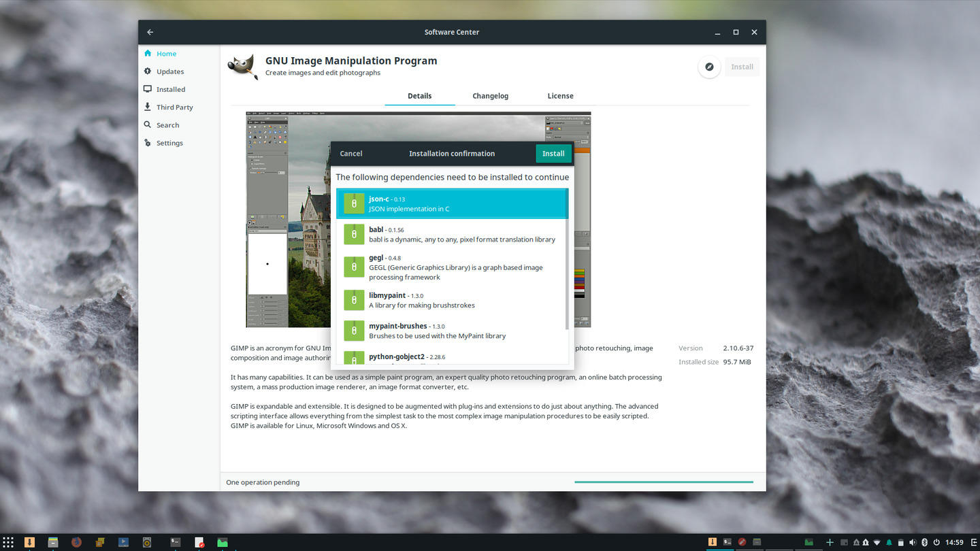Image resolution: width=980 pixels, height=551 pixels.
Task: Open the file manager launcher in taskbar
Action: pos(52,542)
